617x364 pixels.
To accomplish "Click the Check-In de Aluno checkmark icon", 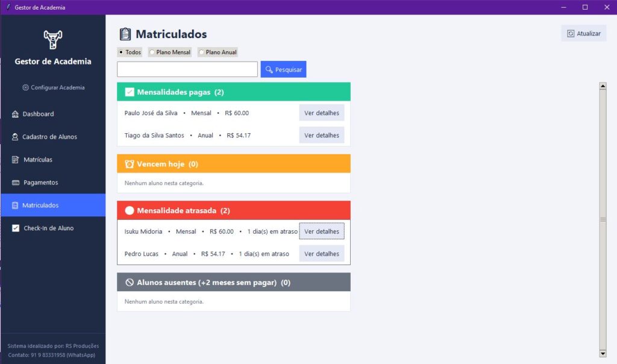I will [x=16, y=228].
